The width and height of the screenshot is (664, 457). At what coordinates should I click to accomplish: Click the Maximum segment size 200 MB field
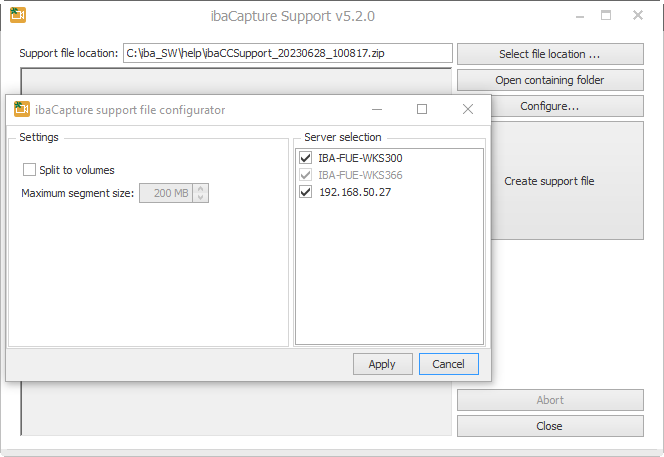[166, 193]
